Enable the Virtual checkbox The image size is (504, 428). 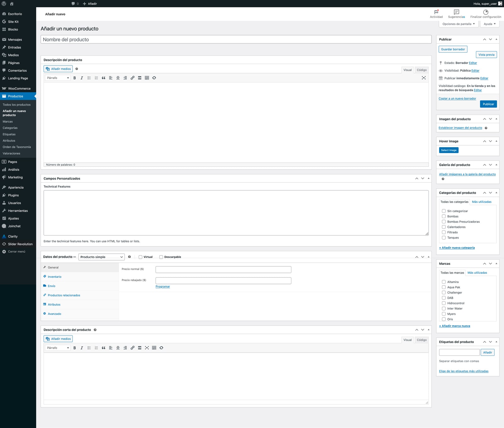coord(140,257)
